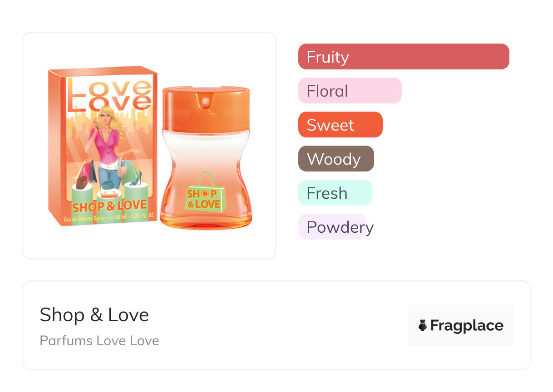Choose the Sweet accord bar
The image size is (553, 392).
(340, 125)
